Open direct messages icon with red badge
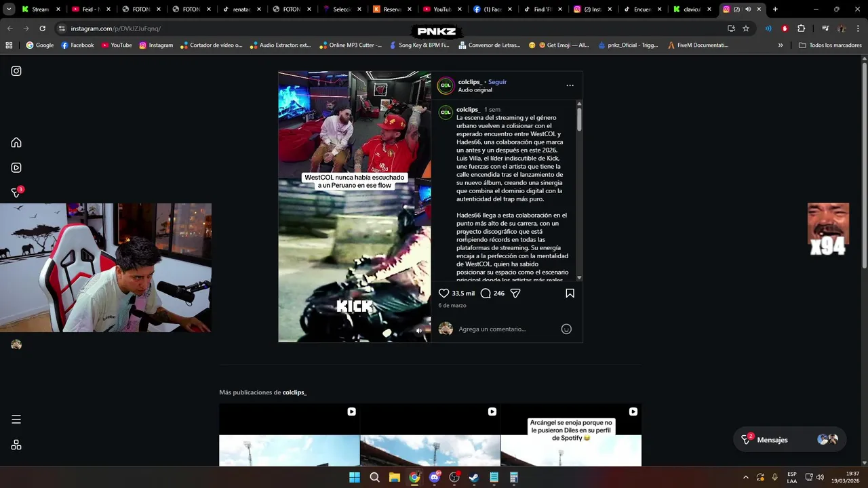 (16, 192)
